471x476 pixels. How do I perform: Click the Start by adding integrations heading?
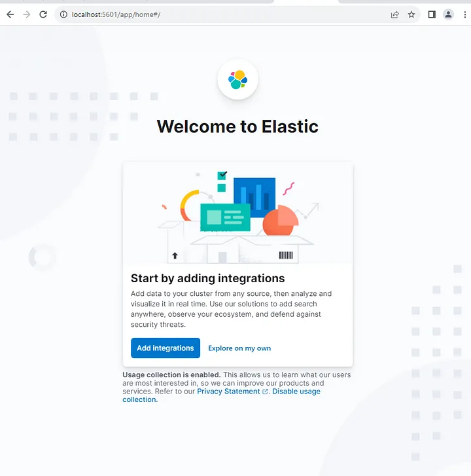[x=207, y=278]
